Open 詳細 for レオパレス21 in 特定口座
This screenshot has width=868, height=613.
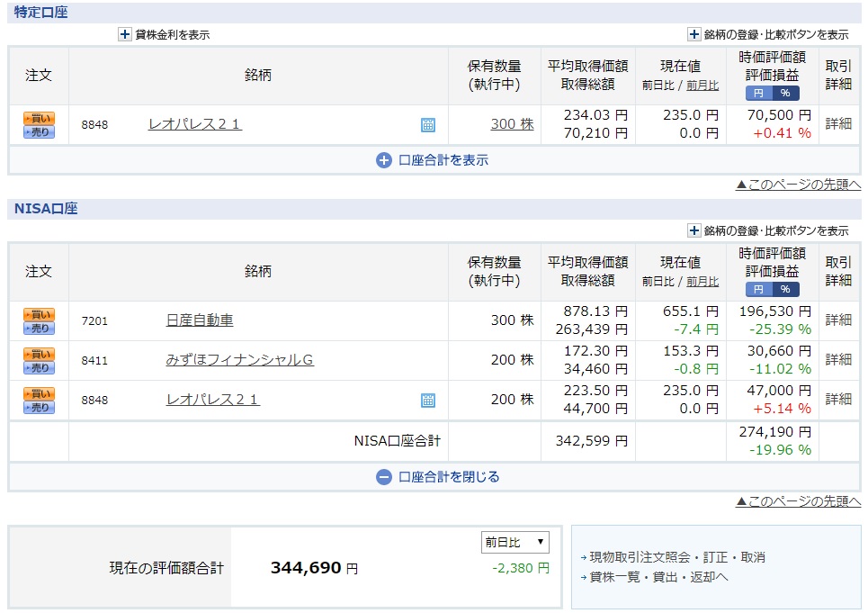click(x=838, y=123)
